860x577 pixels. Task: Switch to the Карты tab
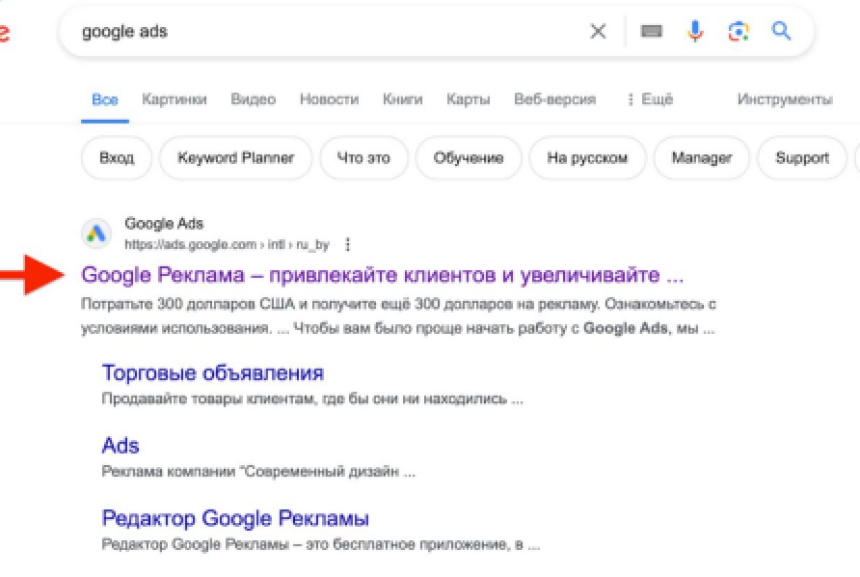coord(468,99)
